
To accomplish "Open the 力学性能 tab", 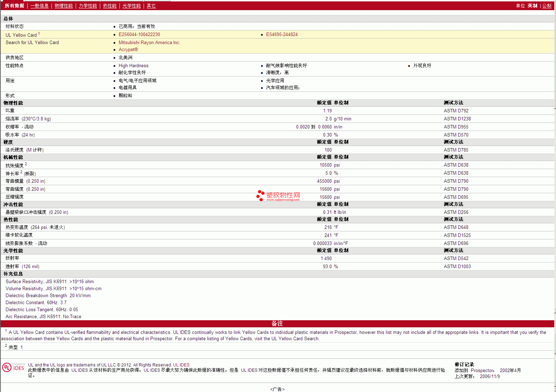I will coord(88,6).
